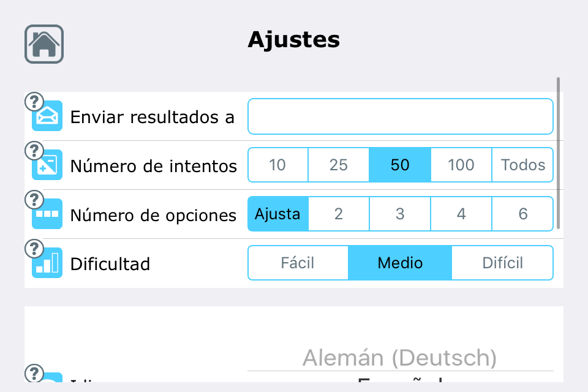Choose 6 answer options

[x=522, y=214]
